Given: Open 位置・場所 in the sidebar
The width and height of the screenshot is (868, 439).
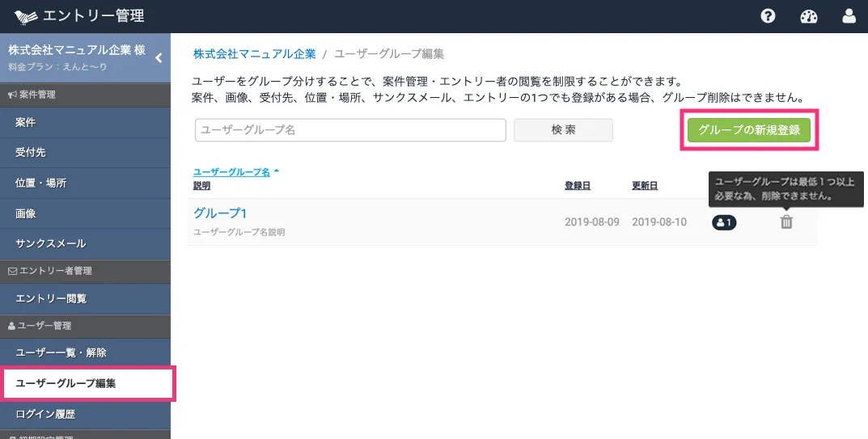Looking at the screenshot, I should point(85,184).
